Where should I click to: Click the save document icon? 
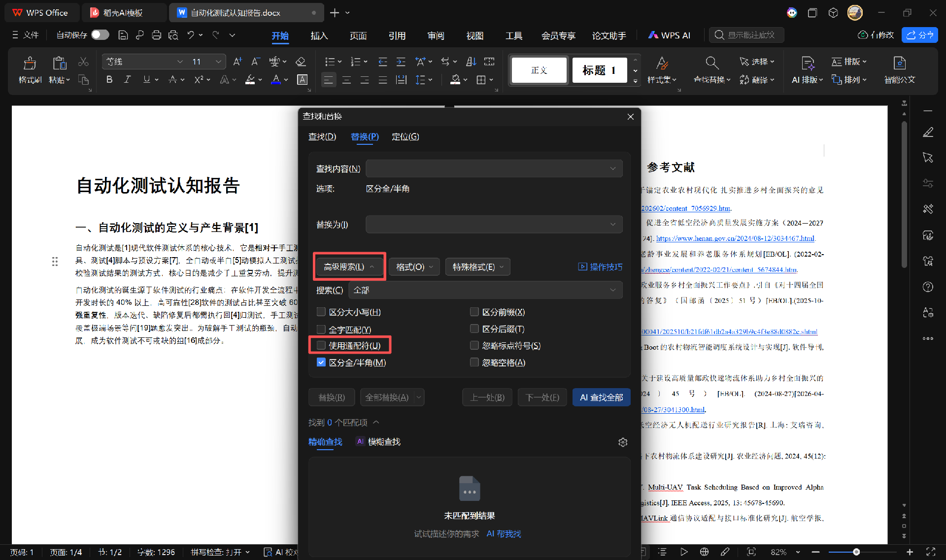point(123,35)
